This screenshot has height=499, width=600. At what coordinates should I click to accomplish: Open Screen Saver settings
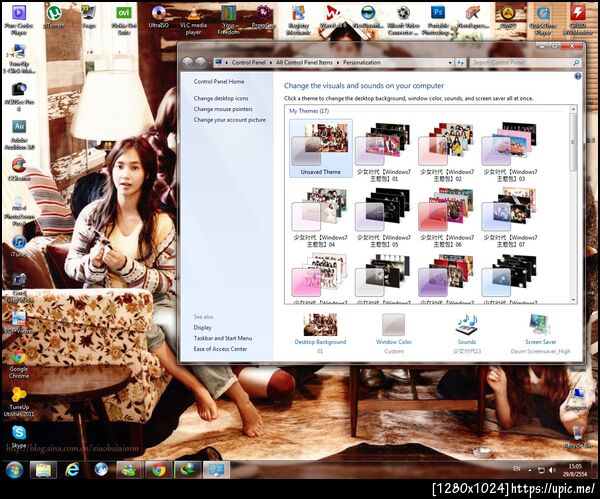(x=540, y=333)
